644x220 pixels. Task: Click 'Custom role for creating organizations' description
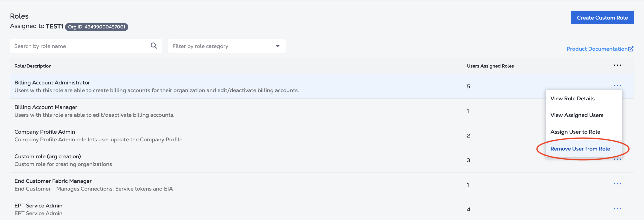click(x=63, y=164)
